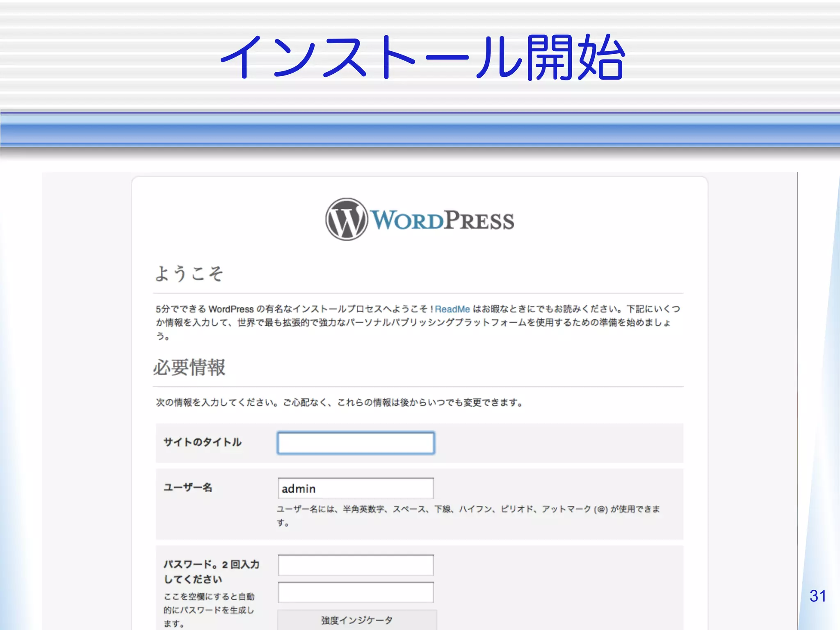This screenshot has width=840, height=630.
Task: Click the 強度インジケータ strength indicator
Action: coord(357,620)
